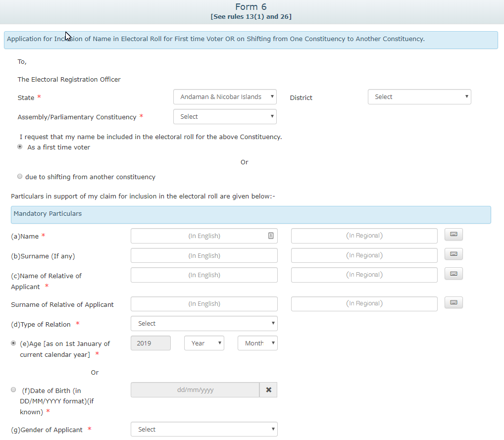The height and width of the screenshot is (440, 504).
Task: Open virtual keyboard for Surname of Relative row
Action: pos(454,302)
